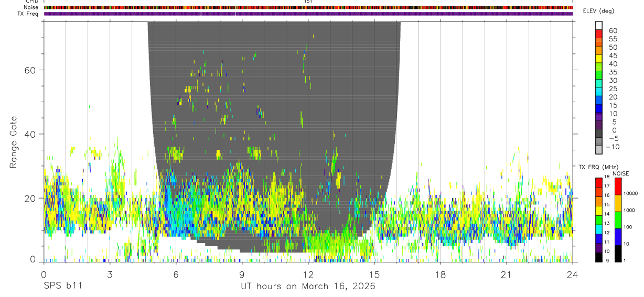The height and width of the screenshot is (297, 644).
Task: Click the '21' tick on the UT hours axis
Action: (507, 274)
